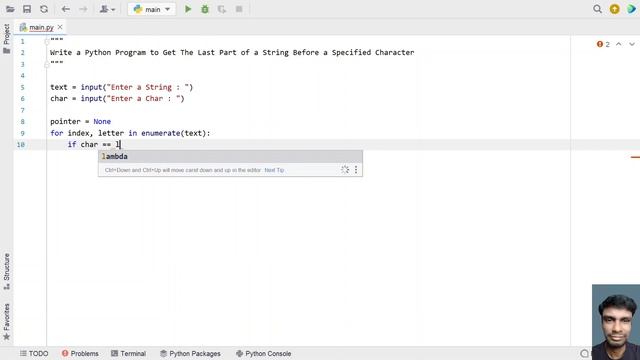Viewport: 640px width, 360px height.
Task: Open the Terminal tool window
Action: [128, 353]
